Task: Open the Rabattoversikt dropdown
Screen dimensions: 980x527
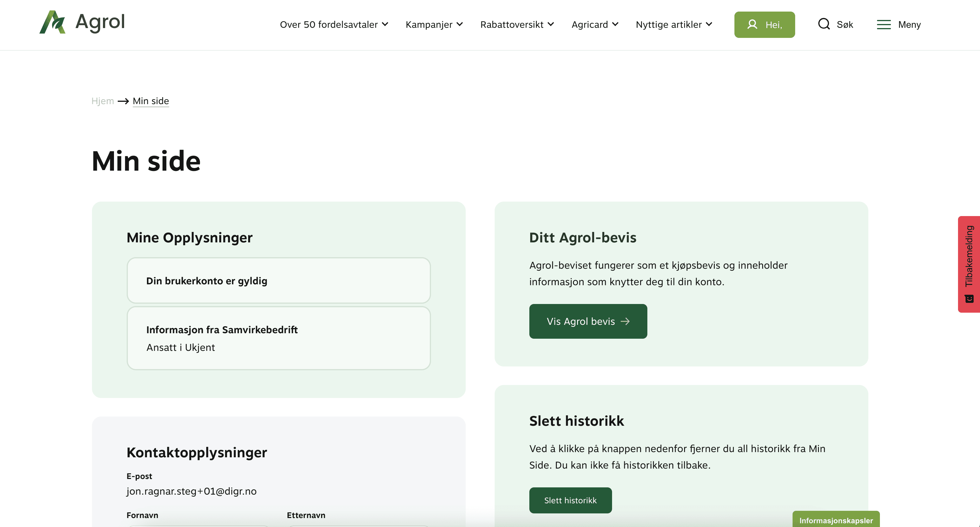Action: pyautogui.click(x=517, y=25)
